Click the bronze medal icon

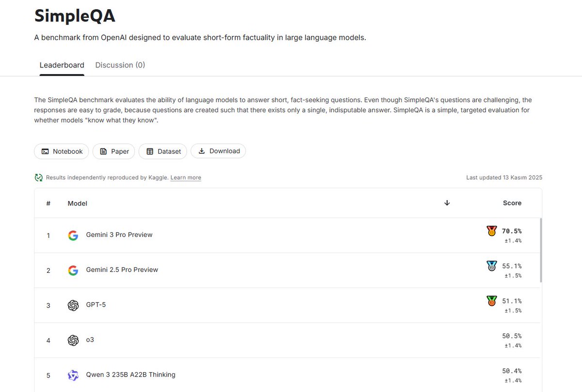(x=492, y=301)
